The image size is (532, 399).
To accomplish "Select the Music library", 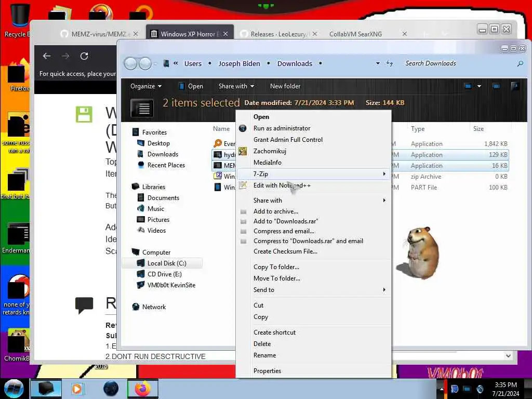I will click(156, 209).
